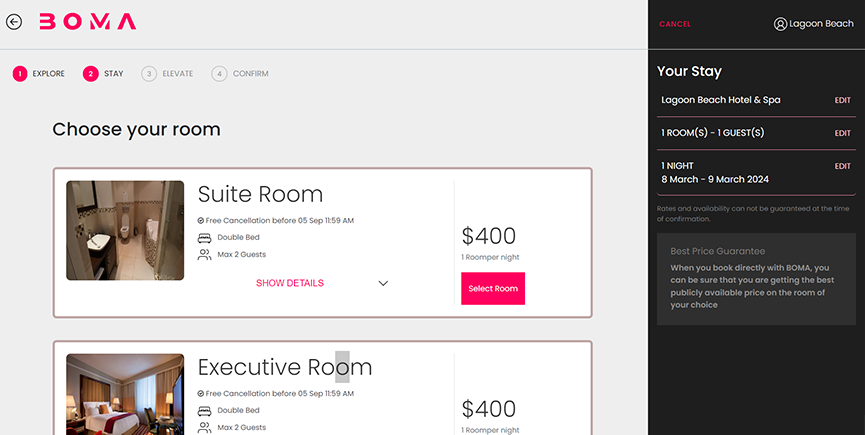
Task: Click the back arrow icon
Action: pyautogui.click(x=14, y=22)
